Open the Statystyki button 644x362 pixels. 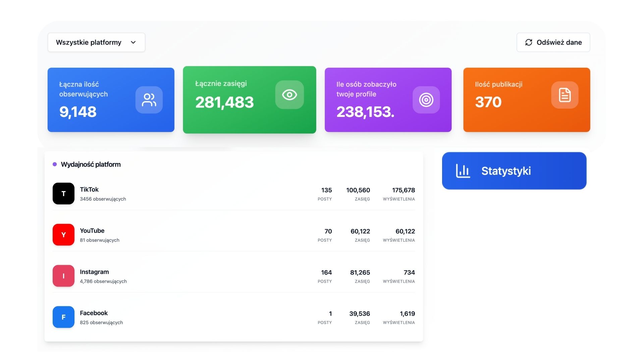pos(514,171)
